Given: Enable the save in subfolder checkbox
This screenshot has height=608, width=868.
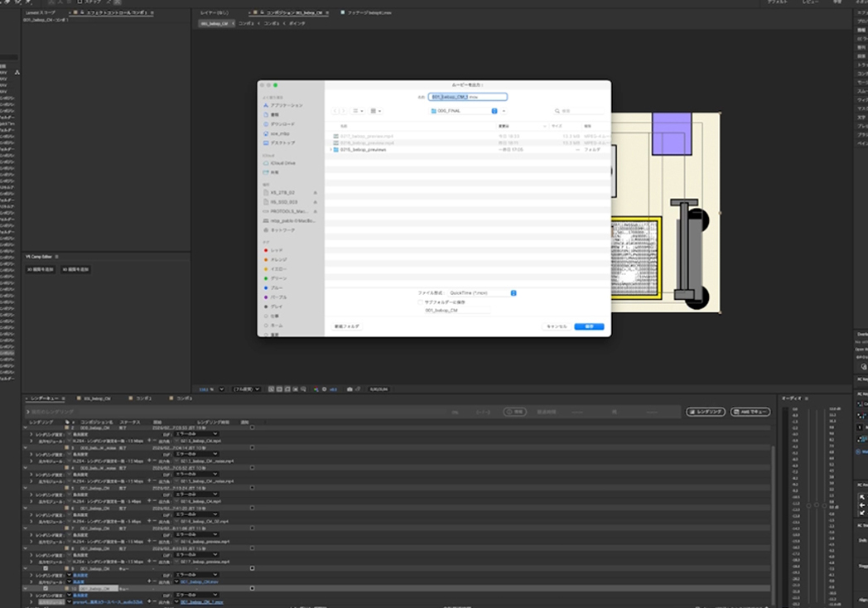Looking at the screenshot, I should tap(421, 302).
